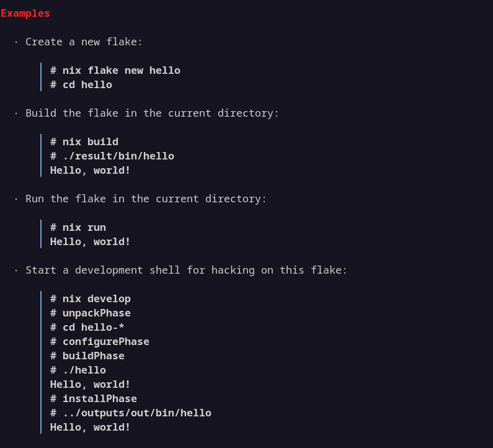Click 'Build the flake in the current directory:'
493x448 pixels.
point(152,113)
